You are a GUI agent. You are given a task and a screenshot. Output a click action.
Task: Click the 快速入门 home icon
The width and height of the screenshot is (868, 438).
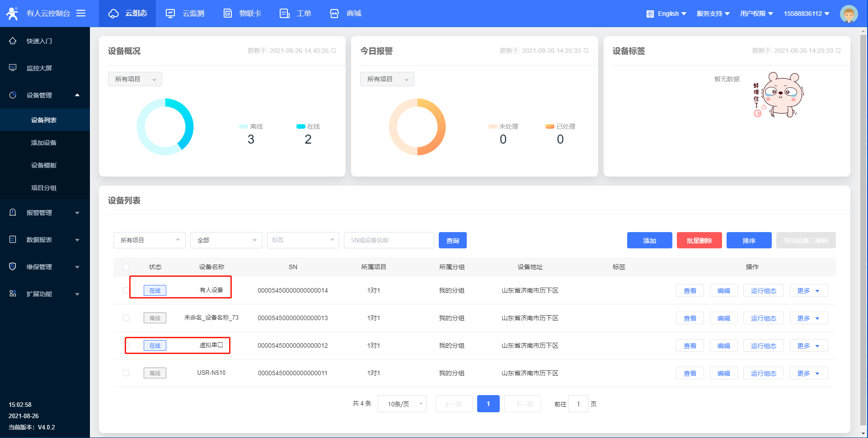[13, 41]
